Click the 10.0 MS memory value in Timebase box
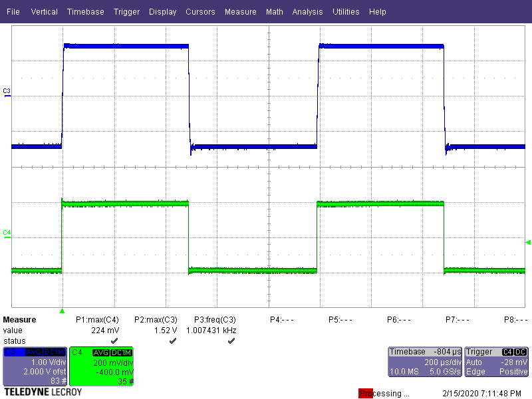532x399 pixels. tap(404, 372)
